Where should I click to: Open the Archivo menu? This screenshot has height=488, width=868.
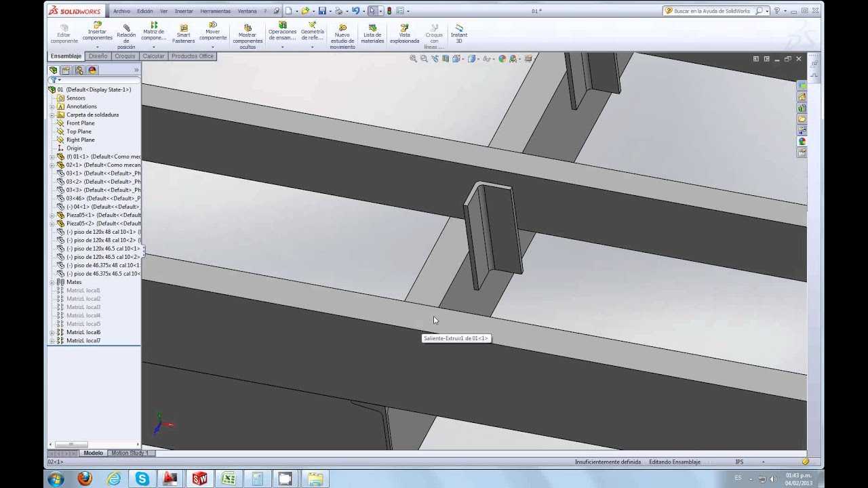(122, 11)
